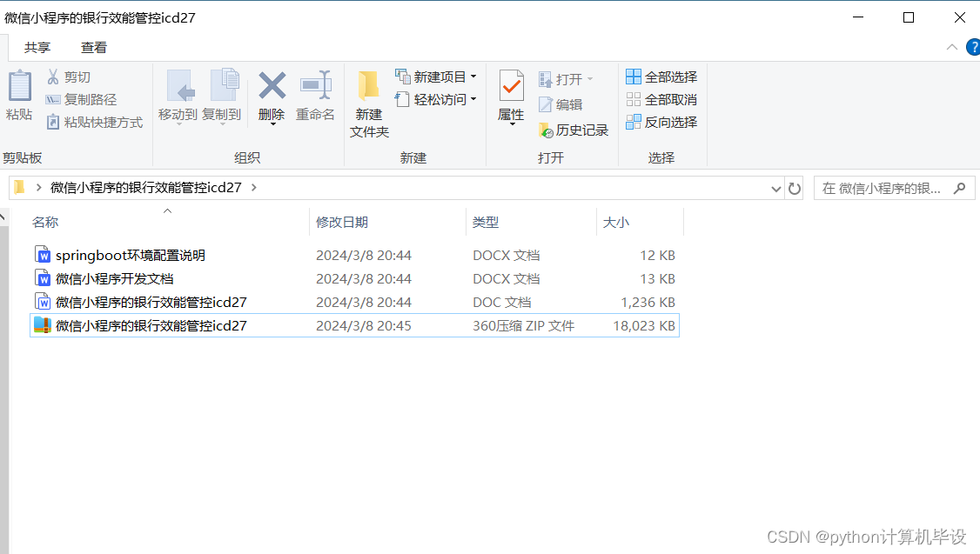Screen dimensions: 980x554
Task: Minimize the Explorer window
Action: [x=858, y=17]
